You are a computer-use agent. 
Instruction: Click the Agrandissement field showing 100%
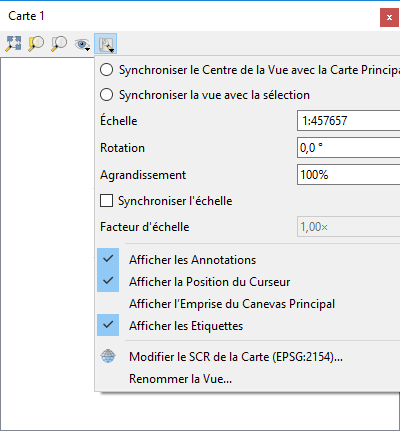click(x=348, y=175)
